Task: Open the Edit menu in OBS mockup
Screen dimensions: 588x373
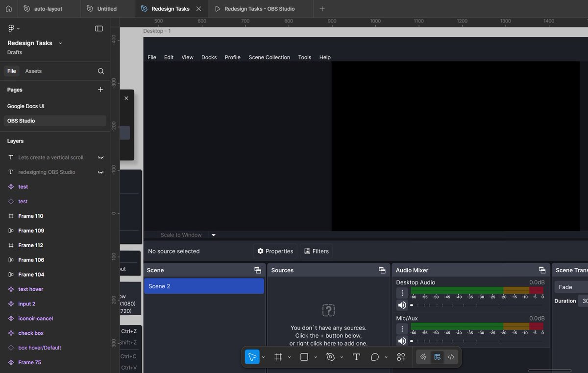Action: coord(169,57)
